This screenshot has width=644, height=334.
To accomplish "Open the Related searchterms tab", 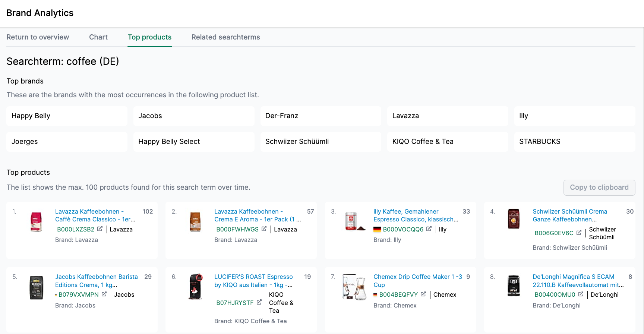I will pyautogui.click(x=226, y=37).
